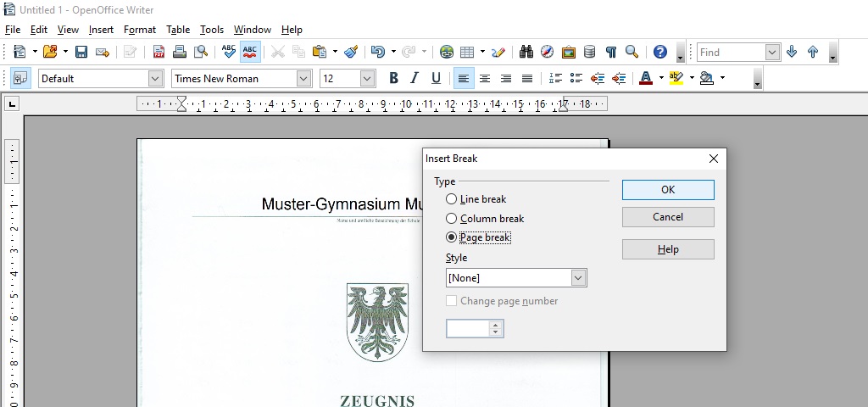This screenshot has height=407, width=868.
Task: Click the Font Color swatch icon
Action: [645, 78]
